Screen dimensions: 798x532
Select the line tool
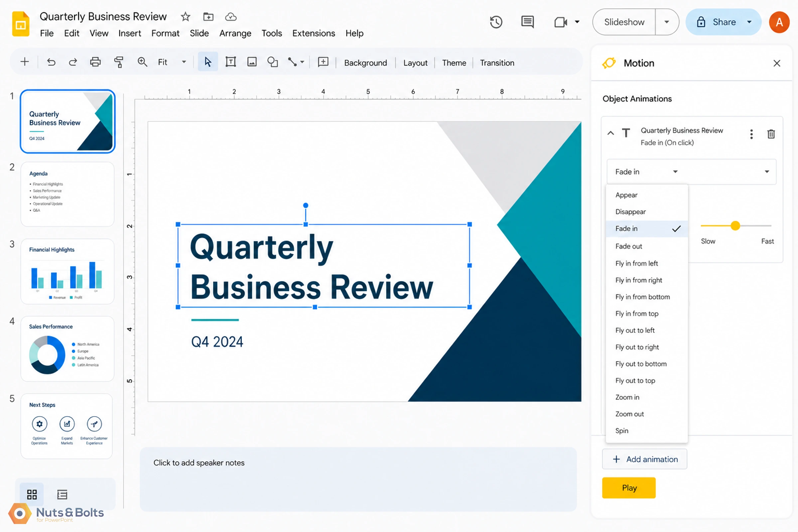(x=292, y=62)
